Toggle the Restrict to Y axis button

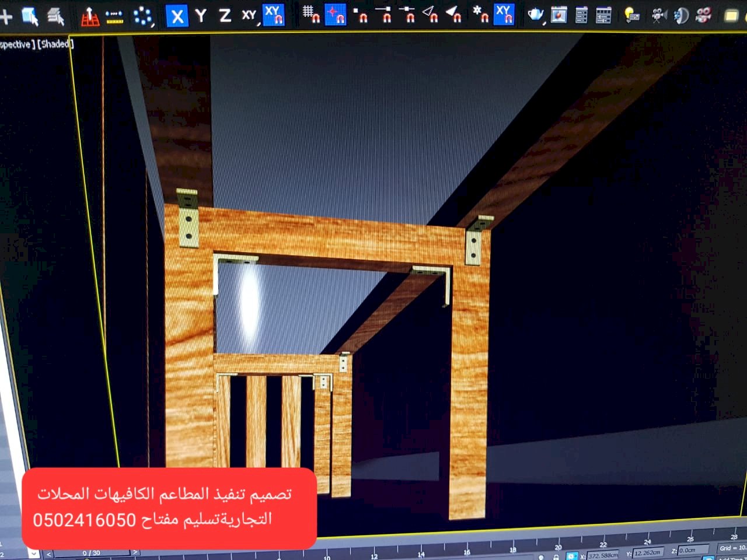click(x=201, y=16)
